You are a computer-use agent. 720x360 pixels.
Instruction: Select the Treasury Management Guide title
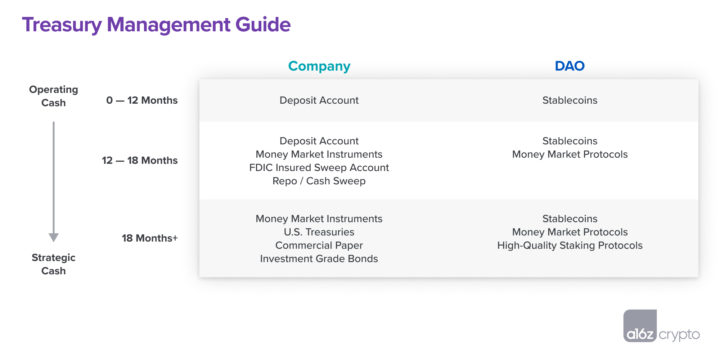[156, 25]
